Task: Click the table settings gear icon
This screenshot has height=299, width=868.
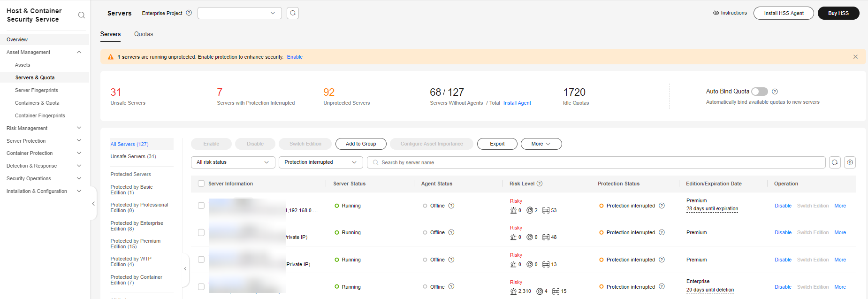Action: tap(850, 162)
